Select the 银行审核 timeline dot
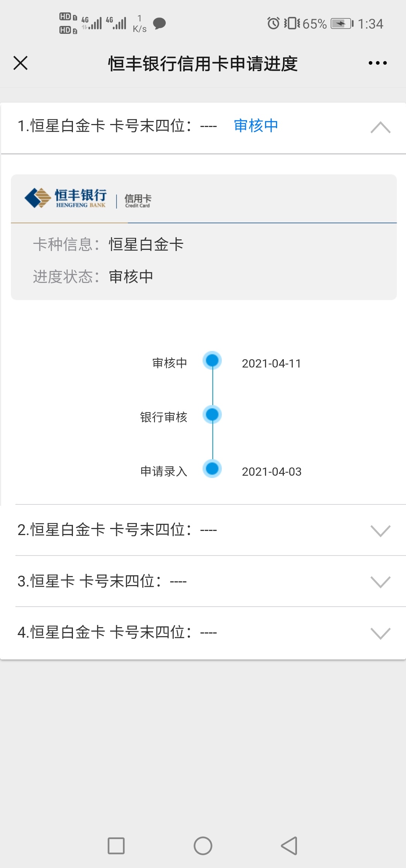Image resolution: width=406 pixels, height=868 pixels. coord(212,415)
